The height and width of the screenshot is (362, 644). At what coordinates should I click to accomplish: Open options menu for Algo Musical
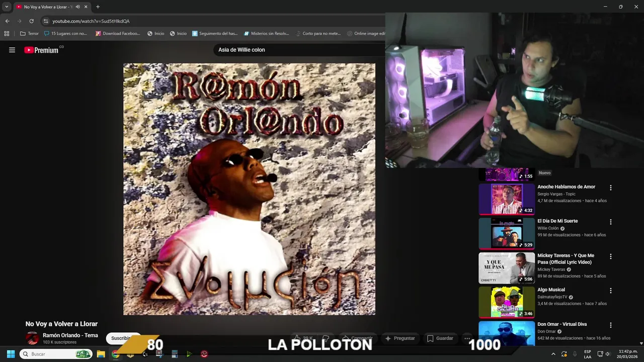click(611, 291)
